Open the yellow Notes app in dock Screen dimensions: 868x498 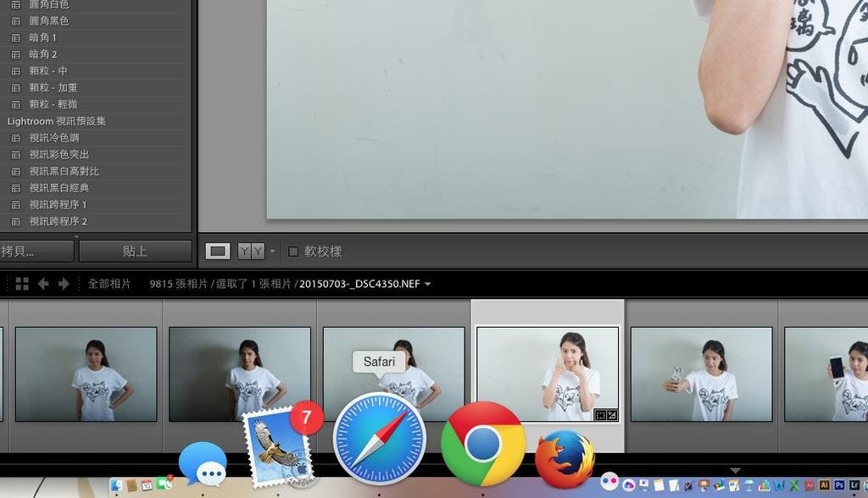coord(659,485)
